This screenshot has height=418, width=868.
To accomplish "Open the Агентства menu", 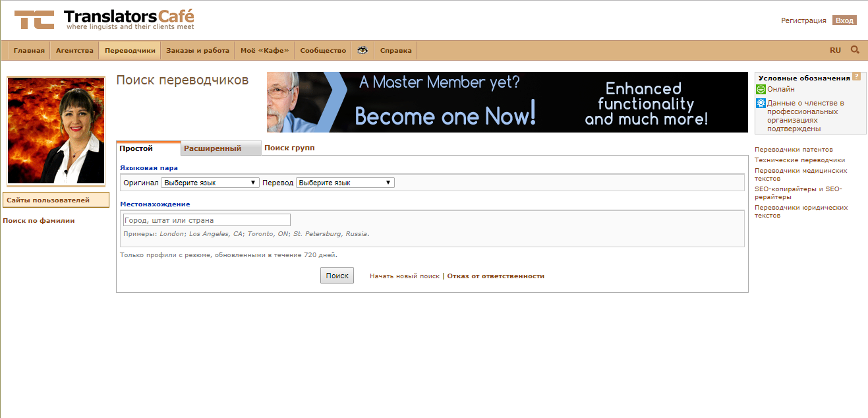I will pos(74,50).
